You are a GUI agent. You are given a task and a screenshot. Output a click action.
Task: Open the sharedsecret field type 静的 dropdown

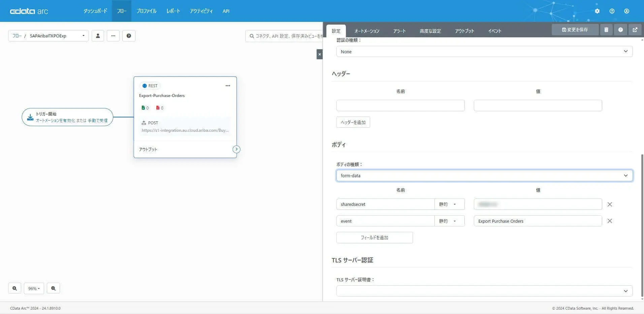point(449,204)
